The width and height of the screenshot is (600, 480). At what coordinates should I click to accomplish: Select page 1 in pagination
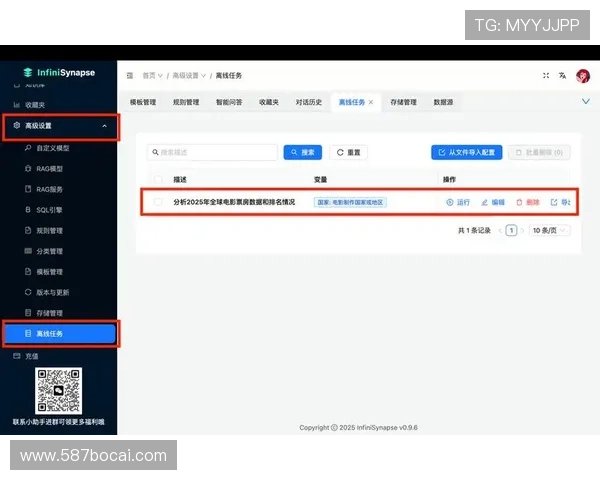coord(511,230)
